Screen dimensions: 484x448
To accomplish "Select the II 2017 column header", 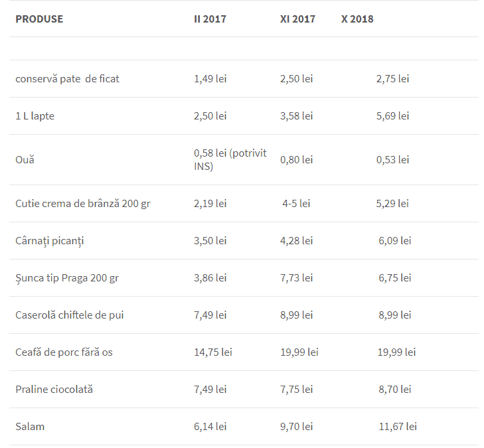I will click(x=210, y=19).
